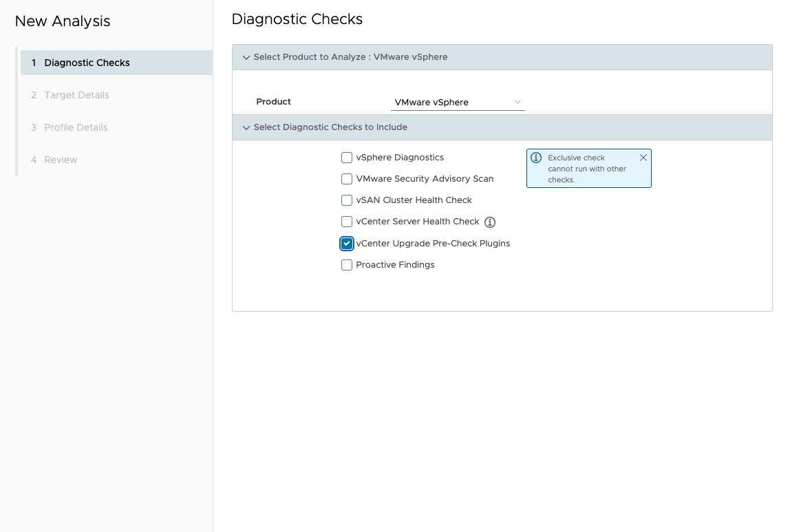
Task: Collapse the Select Diagnostic Checks to Include section
Action: pyautogui.click(x=246, y=127)
